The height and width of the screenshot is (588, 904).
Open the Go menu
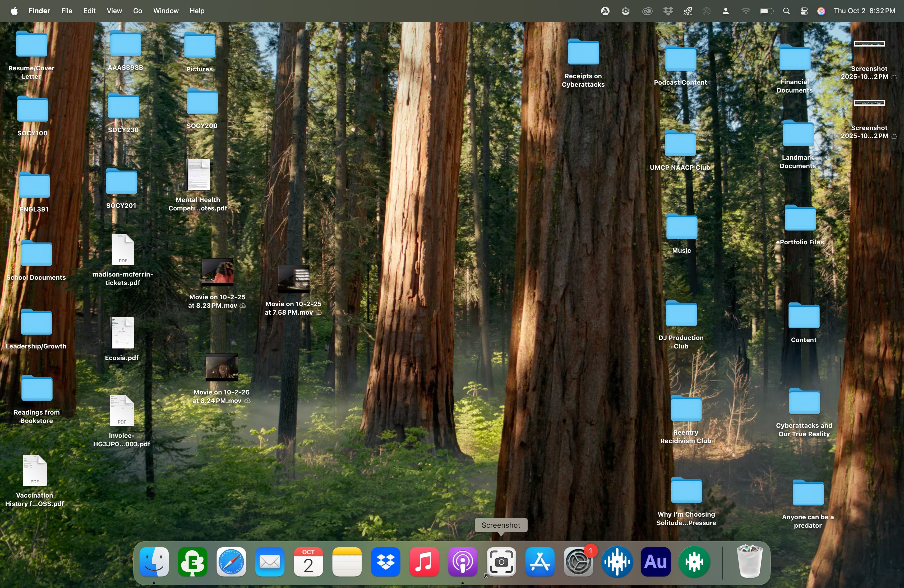coord(137,11)
